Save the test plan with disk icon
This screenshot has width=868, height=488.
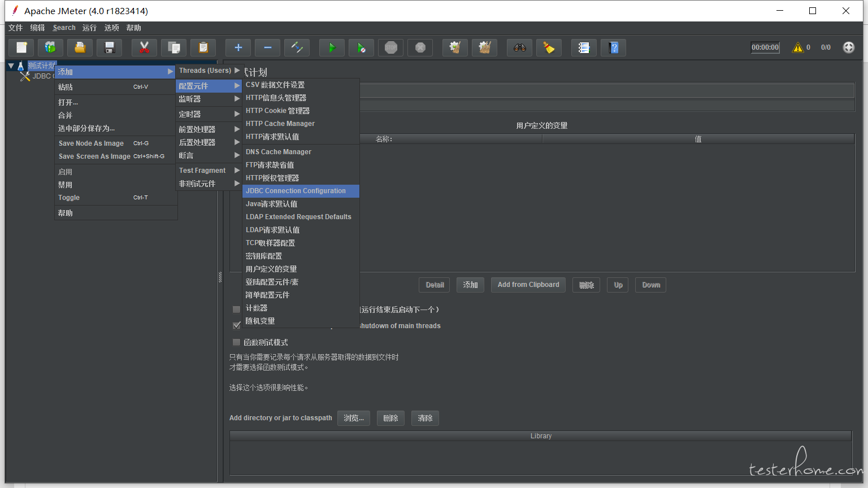[x=110, y=47]
